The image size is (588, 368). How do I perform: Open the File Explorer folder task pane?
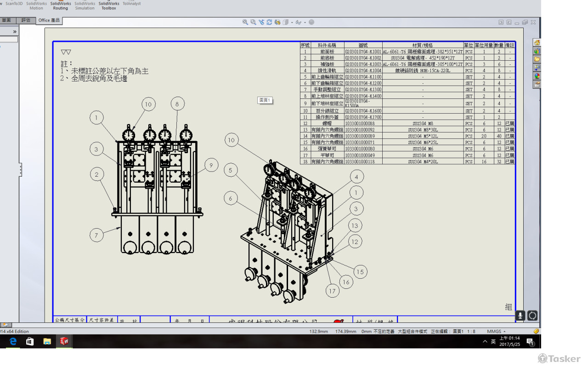tap(537, 59)
